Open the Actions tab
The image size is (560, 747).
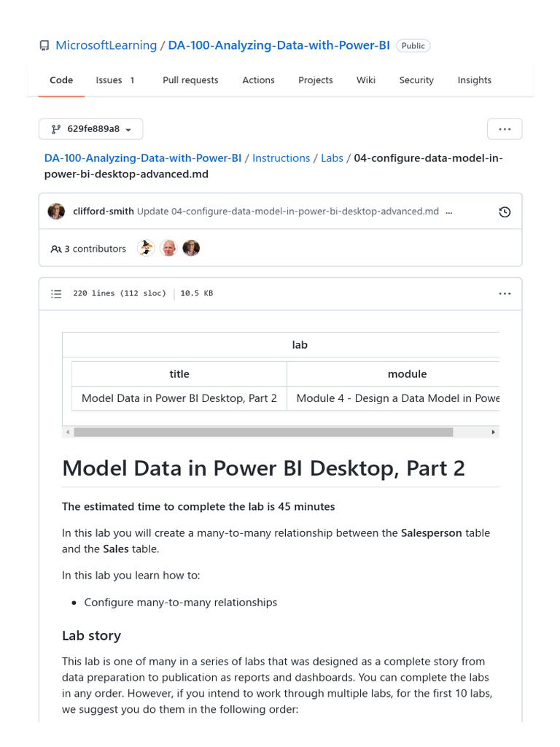(x=259, y=80)
